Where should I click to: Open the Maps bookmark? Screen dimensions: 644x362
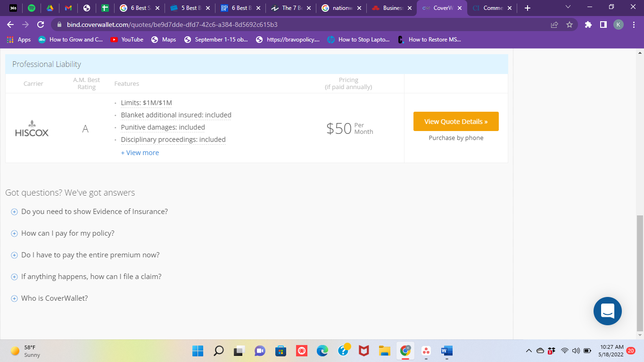point(164,40)
